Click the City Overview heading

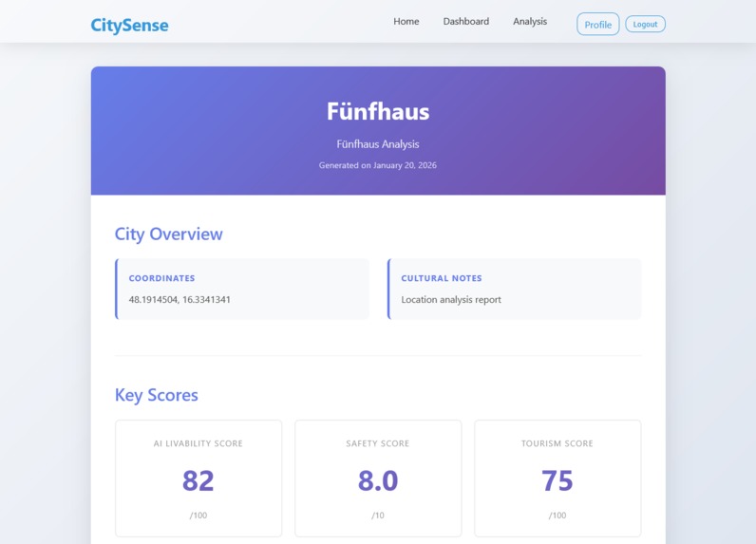(169, 234)
